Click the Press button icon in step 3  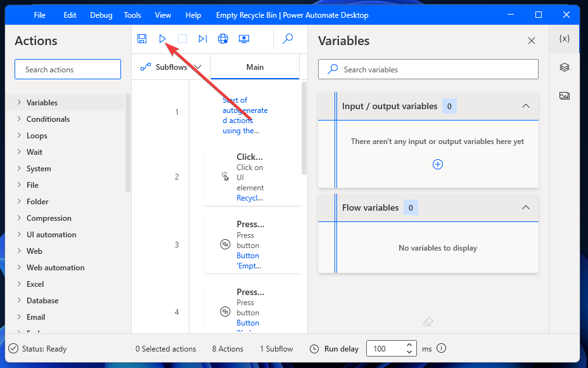click(225, 244)
